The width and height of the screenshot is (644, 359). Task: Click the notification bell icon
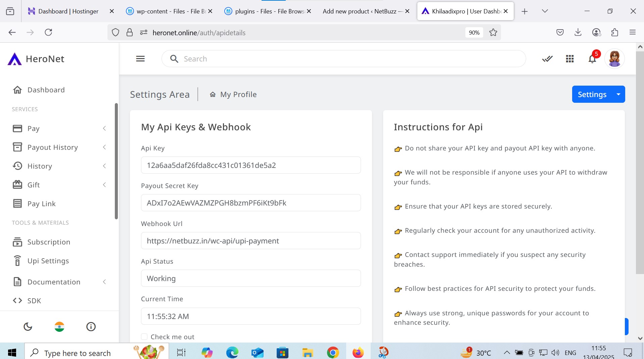click(x=592, y=59)
